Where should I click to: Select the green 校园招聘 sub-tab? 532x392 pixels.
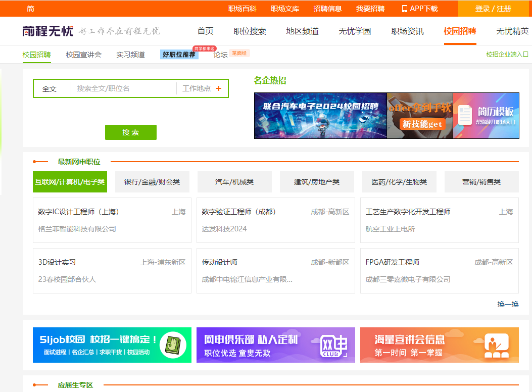point(37,55)
